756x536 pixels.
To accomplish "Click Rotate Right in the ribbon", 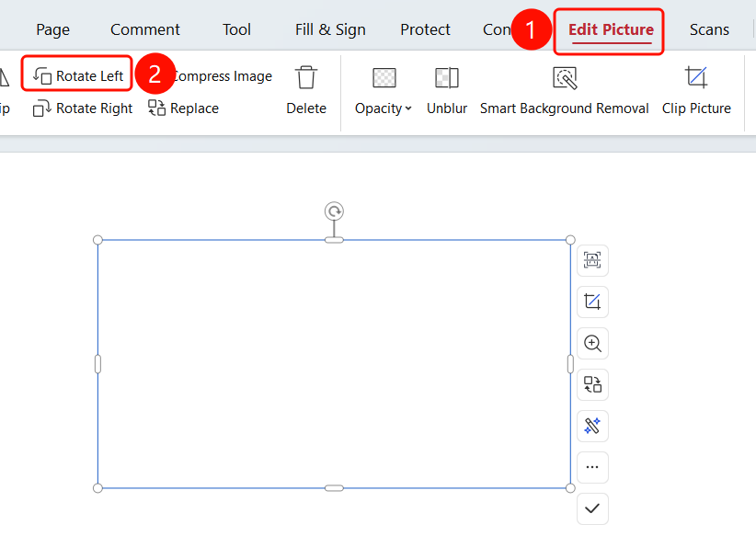I will click(83, 108).
